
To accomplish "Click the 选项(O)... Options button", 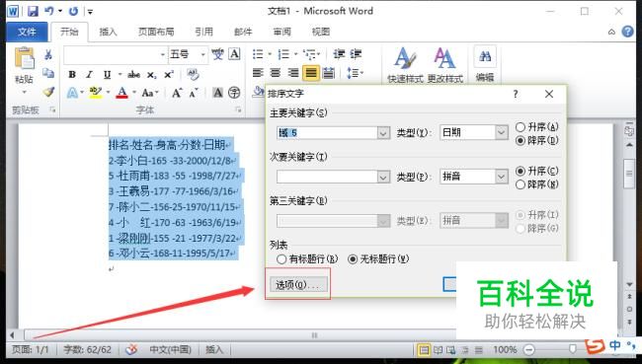I will [298, 285].
